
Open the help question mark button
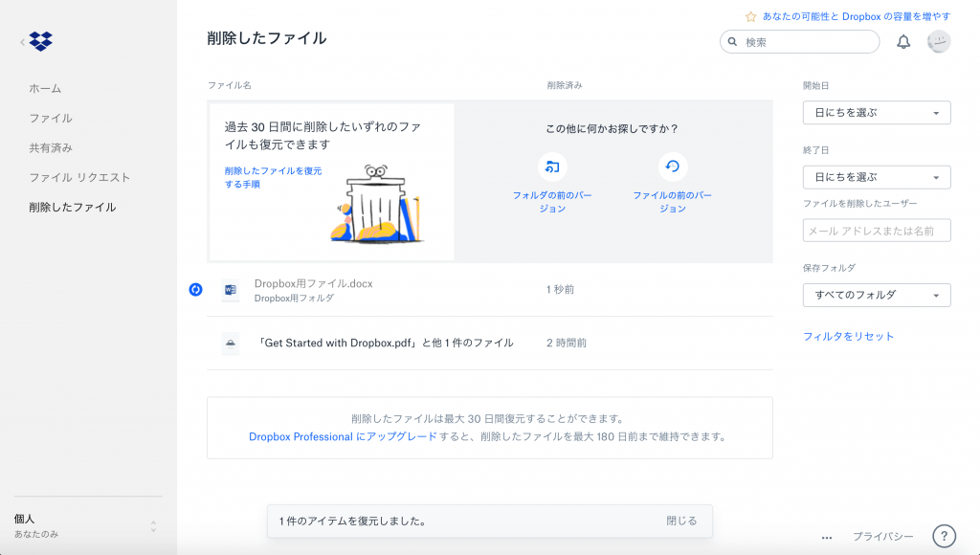click(x=944, y=536)
